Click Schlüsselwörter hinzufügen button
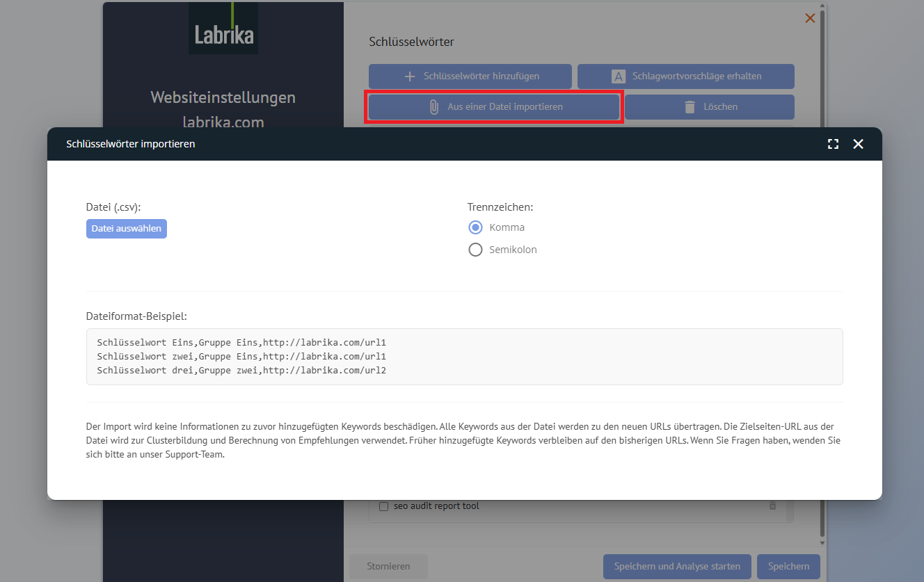 [x=470, y=76]
